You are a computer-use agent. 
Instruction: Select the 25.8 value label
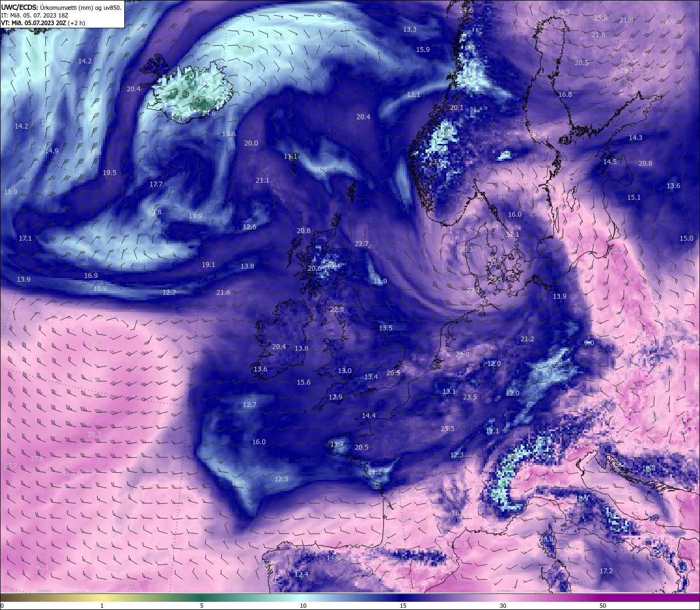(x=600, y=18)
